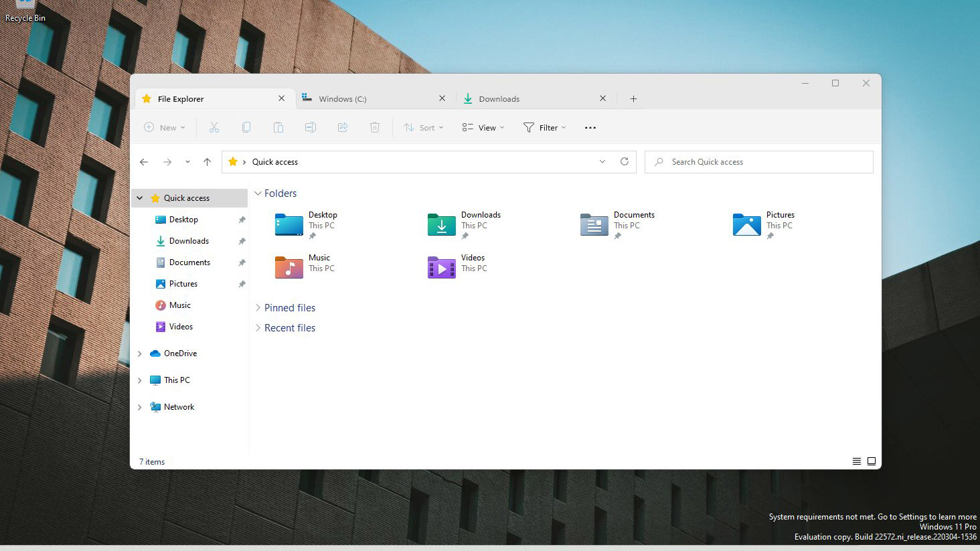This screenshot has height=551, width=980.
Task: Open the Documents folder icon in Folders
Action: tap(594, 225)
